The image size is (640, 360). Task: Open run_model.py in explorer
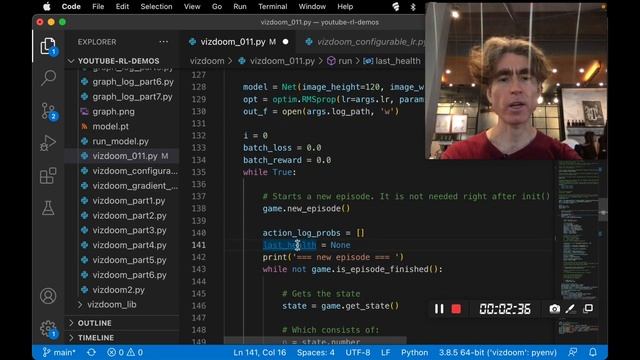point(120,141)
